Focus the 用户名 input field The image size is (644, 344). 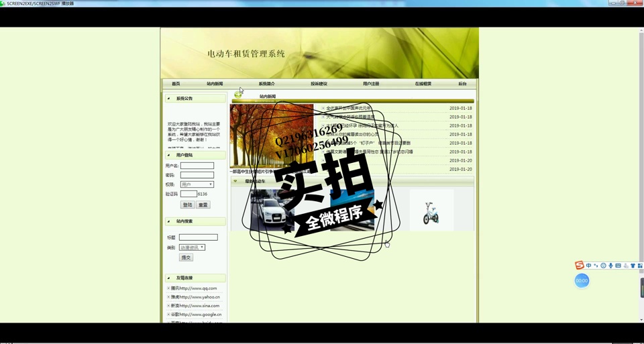point(197,166)
